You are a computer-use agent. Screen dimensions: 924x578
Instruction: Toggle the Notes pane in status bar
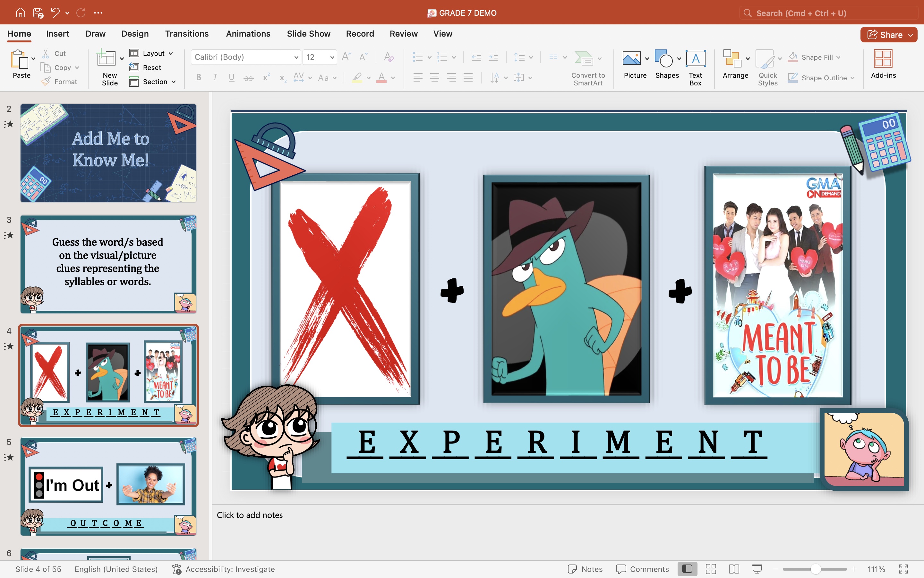pyautogui.click(x=585, y=569)
